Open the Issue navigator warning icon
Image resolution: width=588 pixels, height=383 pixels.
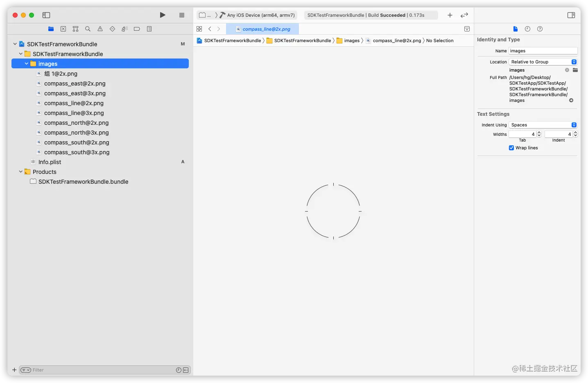point(100,29)
